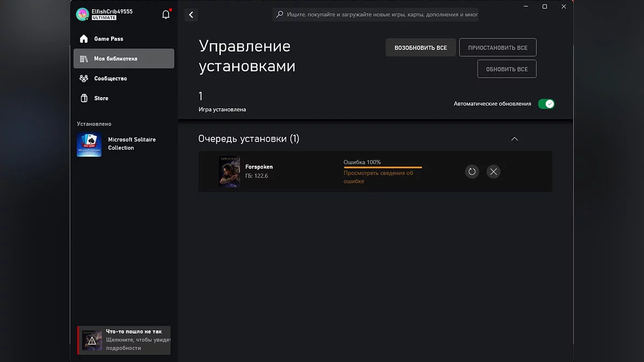Image resolution: width=644 pixels, height=362 pixels.
Task: Retry the Forspoken installation
Action: coord(472,172)
